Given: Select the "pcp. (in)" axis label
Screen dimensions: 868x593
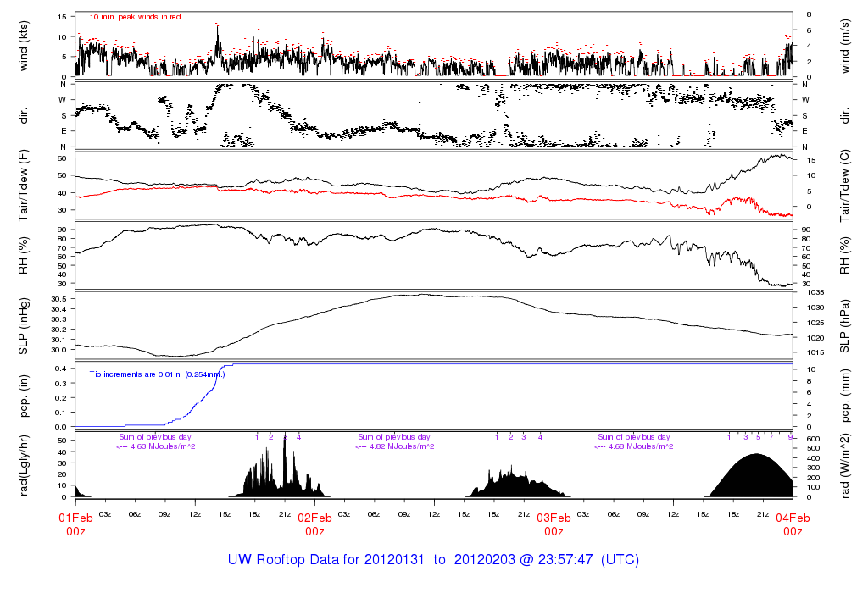Looking at the screenshot, I should (x=23, y=396).
